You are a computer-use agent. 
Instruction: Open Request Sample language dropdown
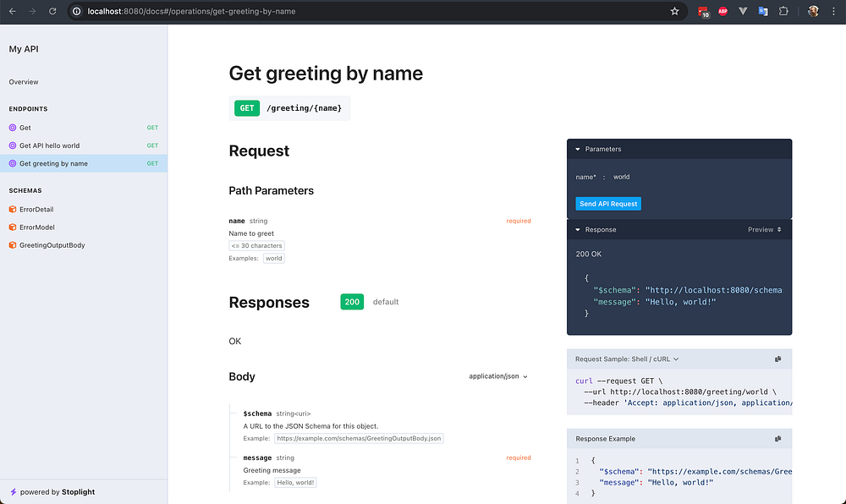coord(626,359)
